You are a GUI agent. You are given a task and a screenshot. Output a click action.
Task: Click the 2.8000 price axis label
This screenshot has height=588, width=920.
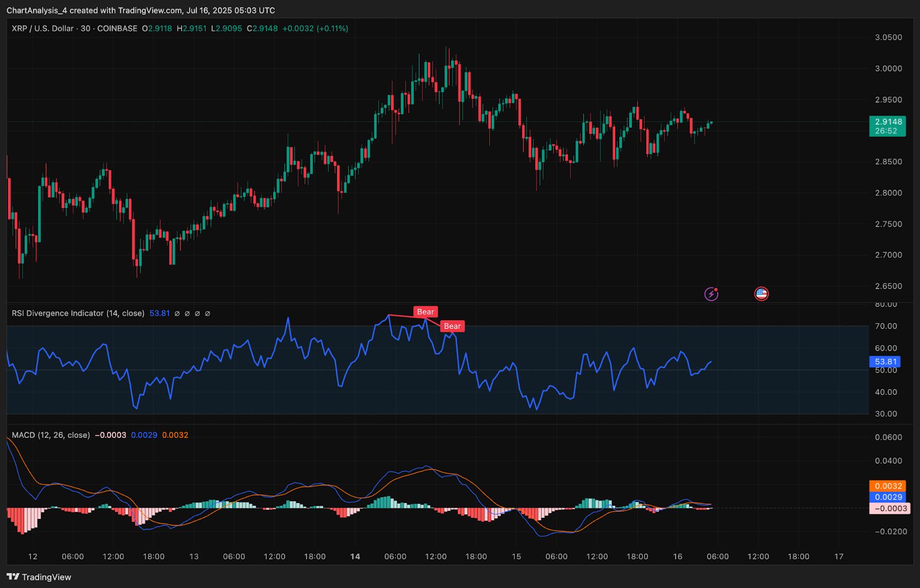pyautogui.click(x=888, y=193)
